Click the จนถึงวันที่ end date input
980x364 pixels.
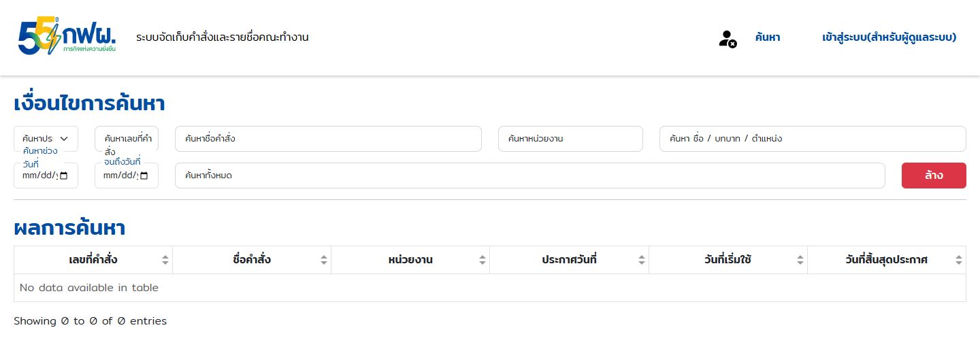[127, 176]
